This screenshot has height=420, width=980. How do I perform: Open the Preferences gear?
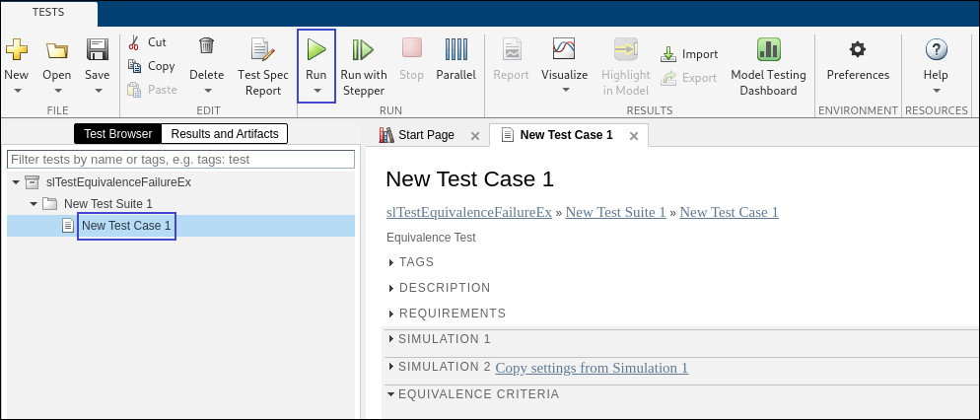tap(858, 49)
